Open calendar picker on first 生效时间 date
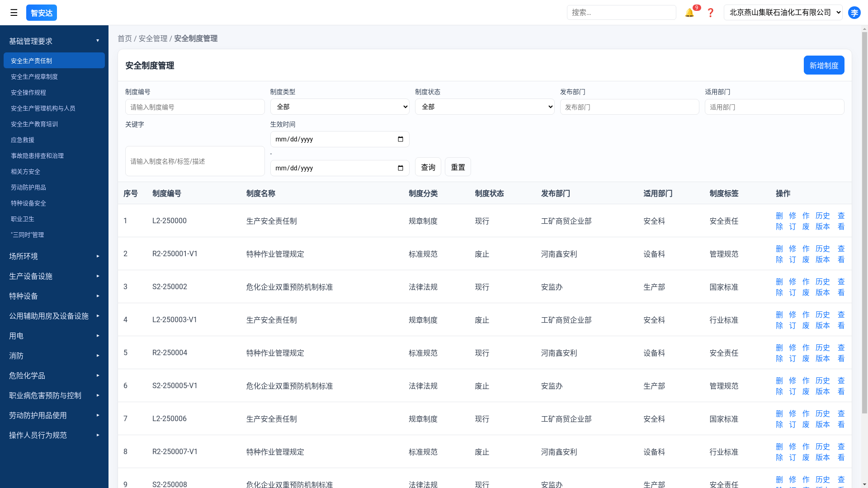This screenshot has width=868, height=488. pos(401,139)
